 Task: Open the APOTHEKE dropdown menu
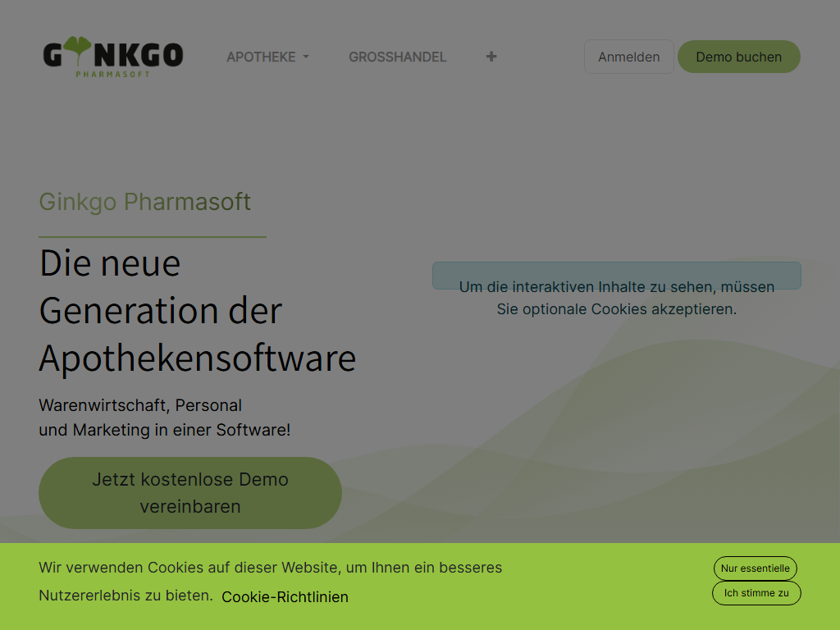click(x=268, y=57)
